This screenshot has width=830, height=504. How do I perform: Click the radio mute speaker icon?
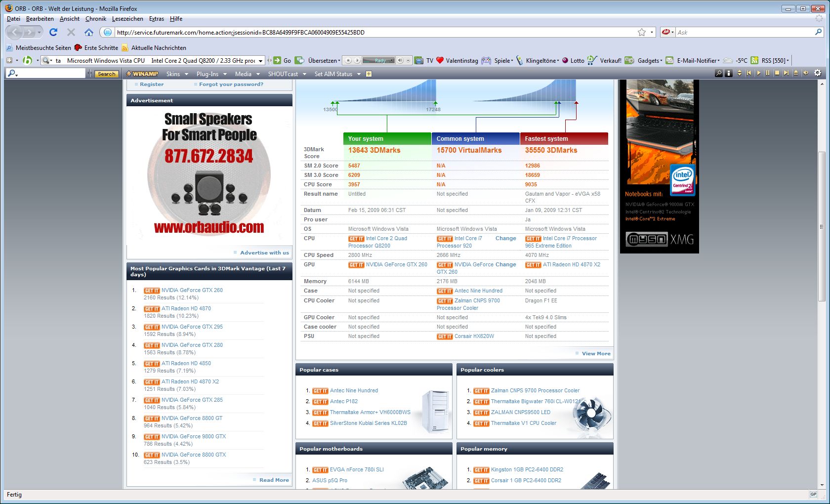[x=401, y=60]
